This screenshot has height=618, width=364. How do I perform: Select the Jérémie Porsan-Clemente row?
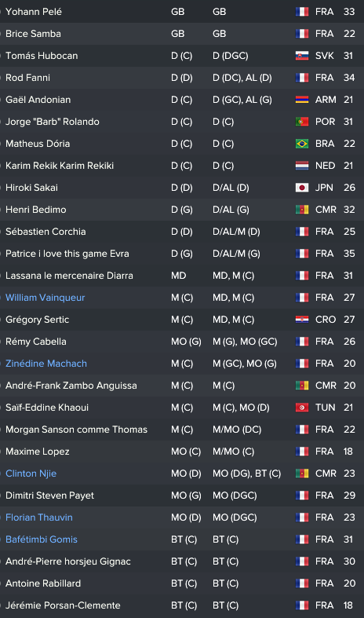tap(182, 605)
